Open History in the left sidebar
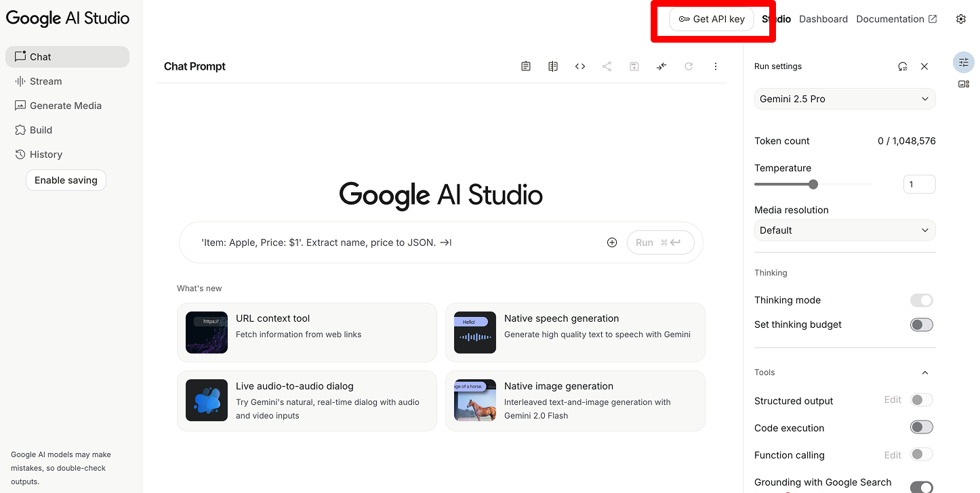Image resolution: width=980 pixels, height=493 pixels. click(x=67, y=154)
